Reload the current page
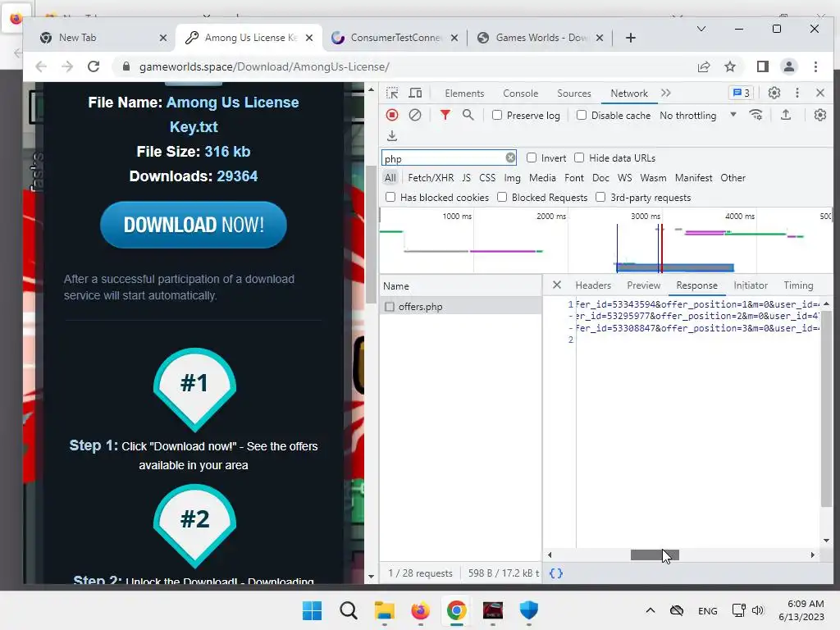 coord(94,67)
